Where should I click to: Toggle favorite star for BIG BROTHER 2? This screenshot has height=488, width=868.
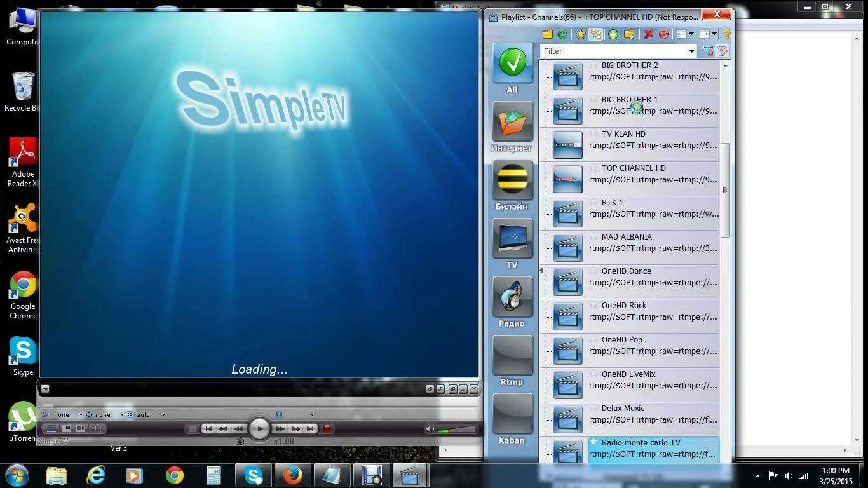pyautogui.click(x=593, y=65)
